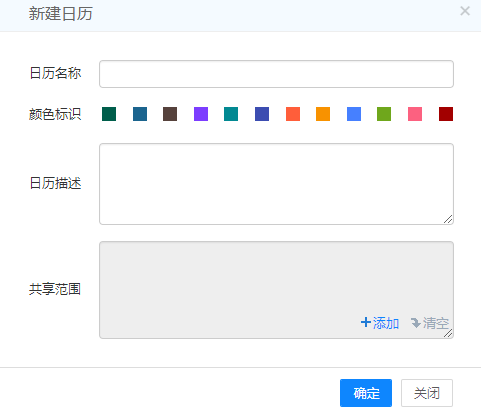
Task: Pick the olive green color swatch
Action: pos(384,114)
